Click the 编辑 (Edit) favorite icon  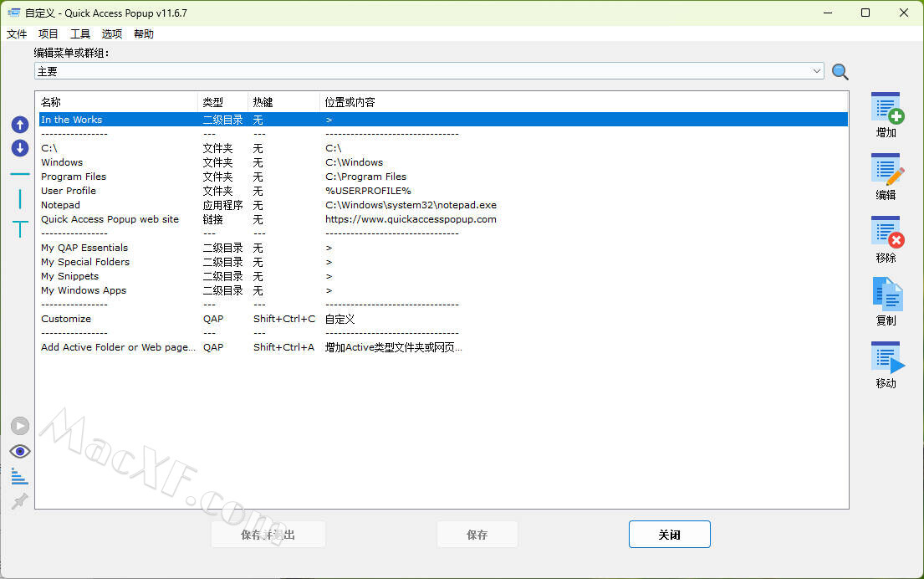tap(886, 171)
